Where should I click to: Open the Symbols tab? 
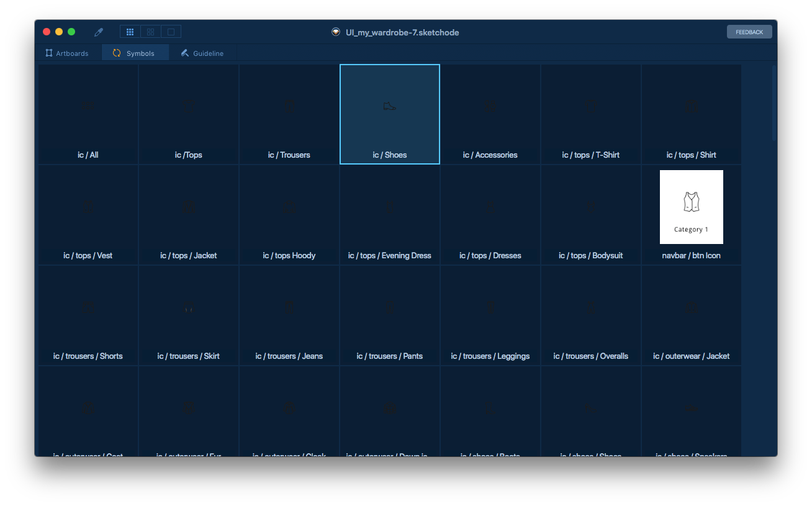pyautogui.click(x=134, y=53)
